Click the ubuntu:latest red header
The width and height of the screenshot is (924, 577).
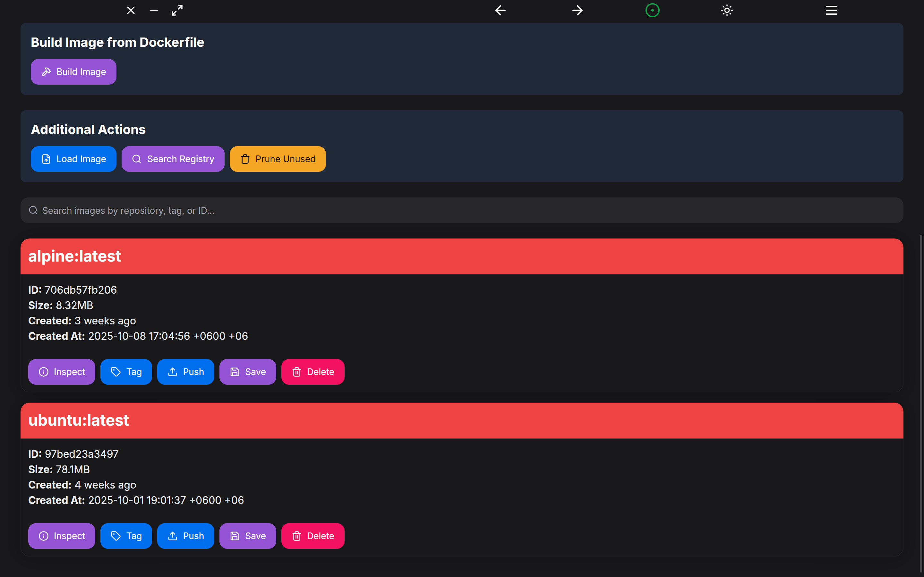click(461, 421)
